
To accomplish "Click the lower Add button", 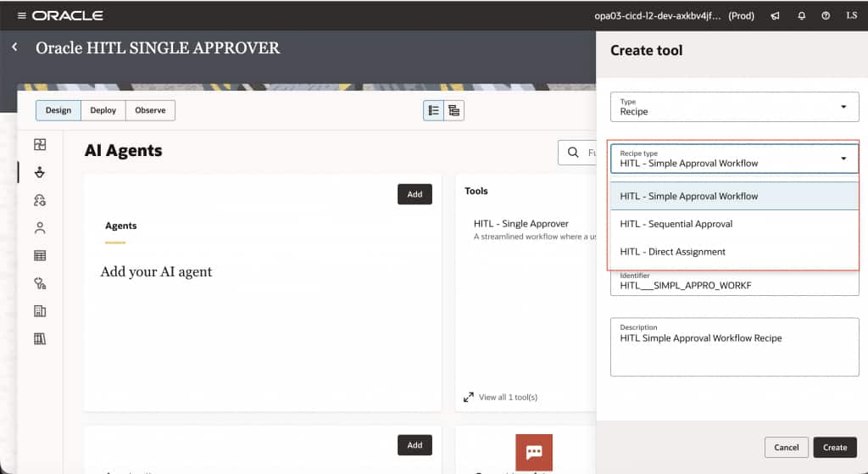I will [415, 445].
